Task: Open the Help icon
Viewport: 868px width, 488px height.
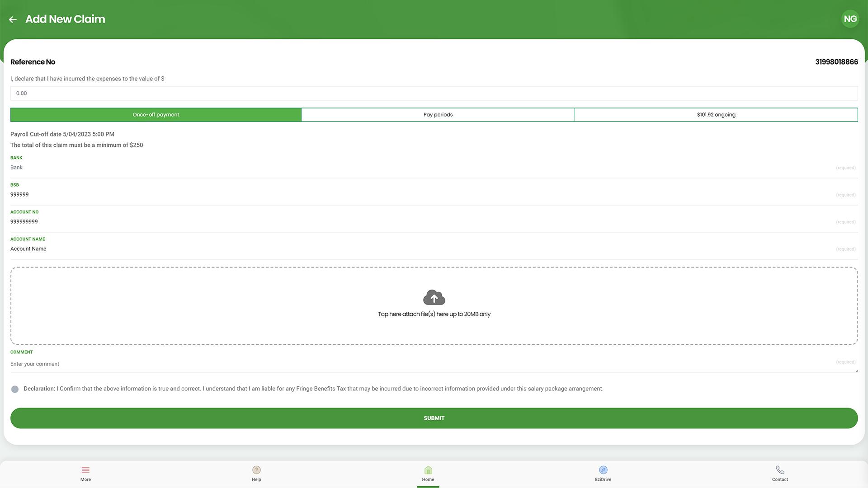Action: click(256, 470)
